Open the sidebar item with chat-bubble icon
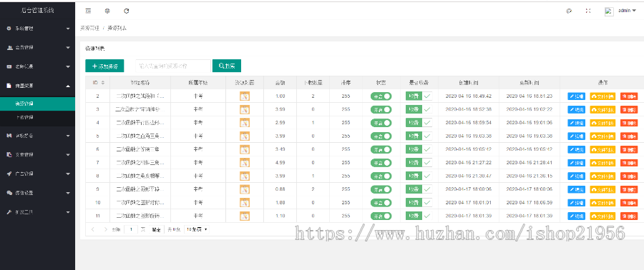The height and width of the screenshot is (270, 644). coord(37,193)
